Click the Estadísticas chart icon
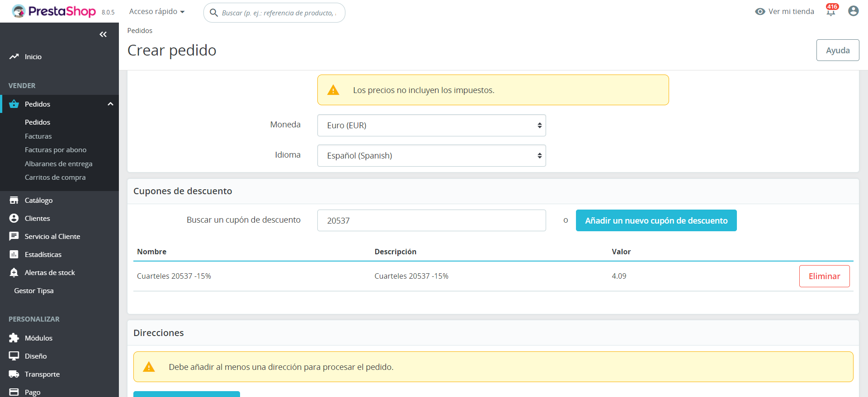 (x=14, y=254)
